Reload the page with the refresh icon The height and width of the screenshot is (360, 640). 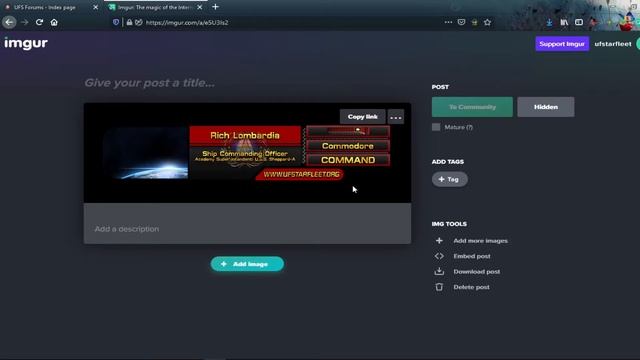pos(39,22)
